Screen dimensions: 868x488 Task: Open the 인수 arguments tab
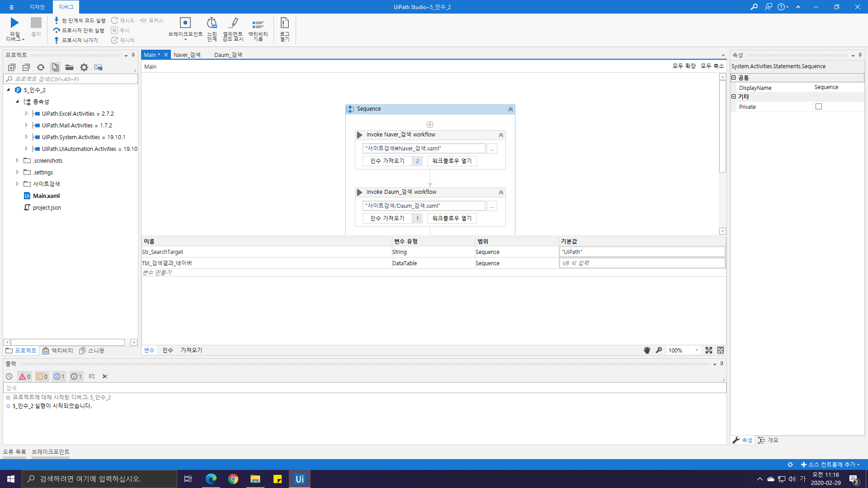click(168, 350)
